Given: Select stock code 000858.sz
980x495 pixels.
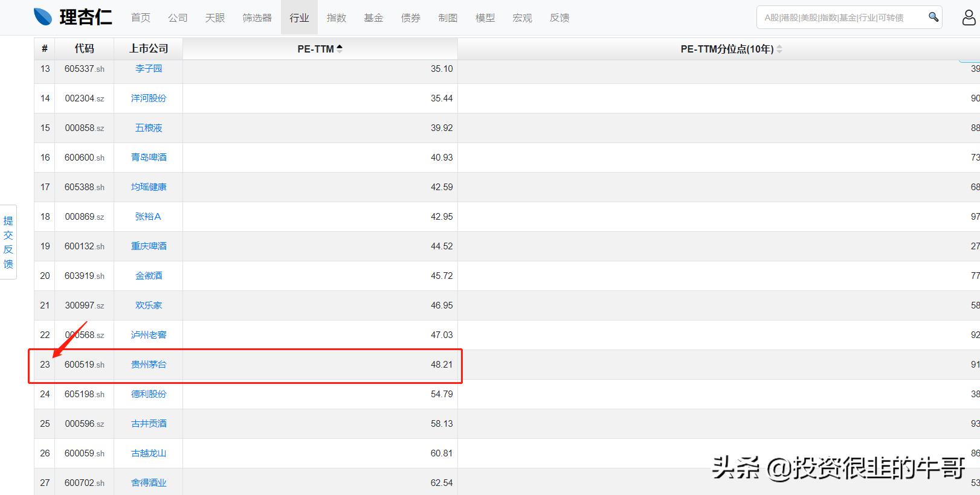Looking at the screenshot, I should point(85,128).
